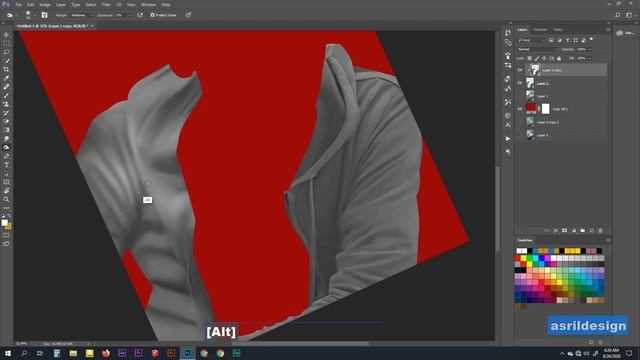Select the History Brush tool
The width and height of the screenshot is (640, 360).
pyautogui.click(x=6, y=113)
